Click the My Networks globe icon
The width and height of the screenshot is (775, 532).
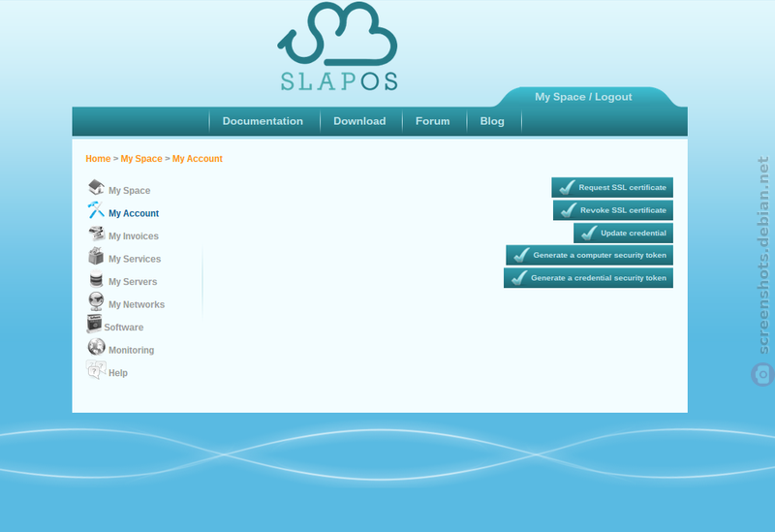click(96, 301)
